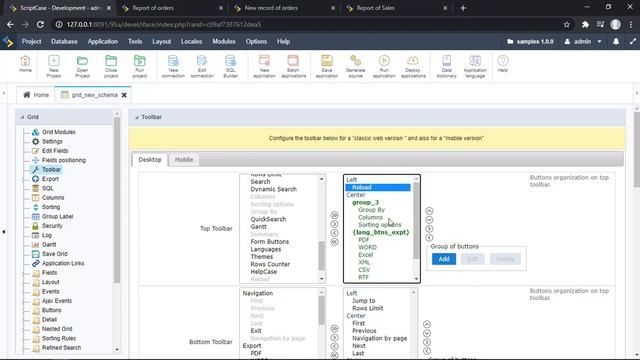The width and height of the screenshot is (640, 360).
Task: Bookmark this page with the star icon
Action: point(567,24)
